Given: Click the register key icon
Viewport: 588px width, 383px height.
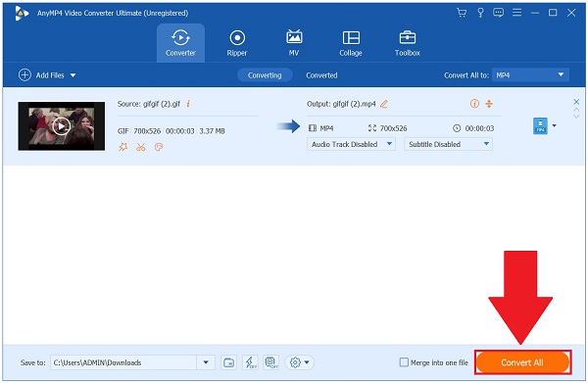Looking at the screenshot, I should coord(480,13).
